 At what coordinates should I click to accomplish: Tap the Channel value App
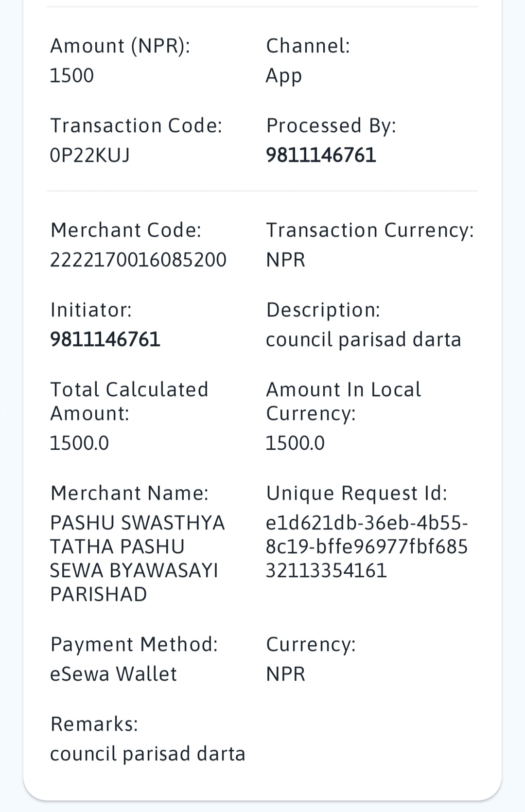284,76
